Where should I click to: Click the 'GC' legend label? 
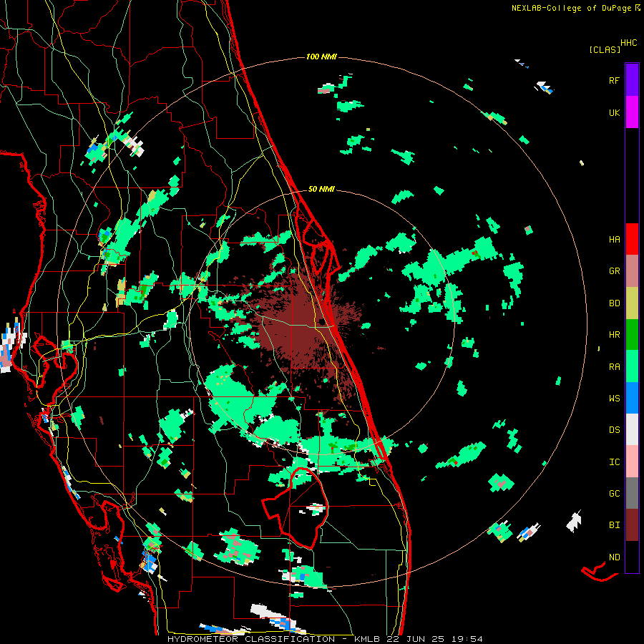pyautogui.click(x=614, y=494)
